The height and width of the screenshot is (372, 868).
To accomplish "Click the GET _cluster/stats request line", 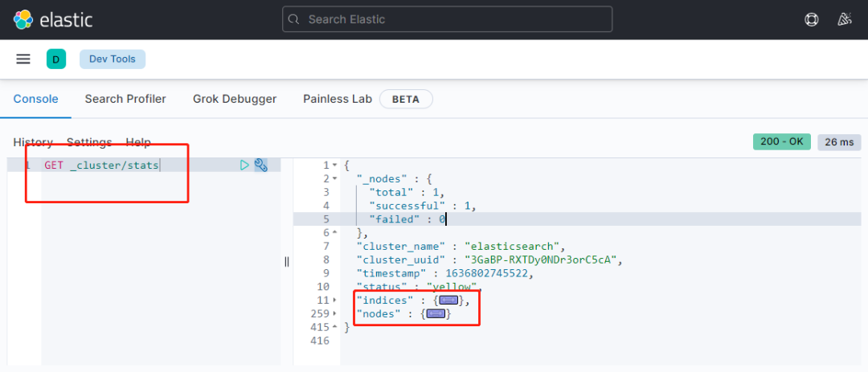I will coord(101,165).
